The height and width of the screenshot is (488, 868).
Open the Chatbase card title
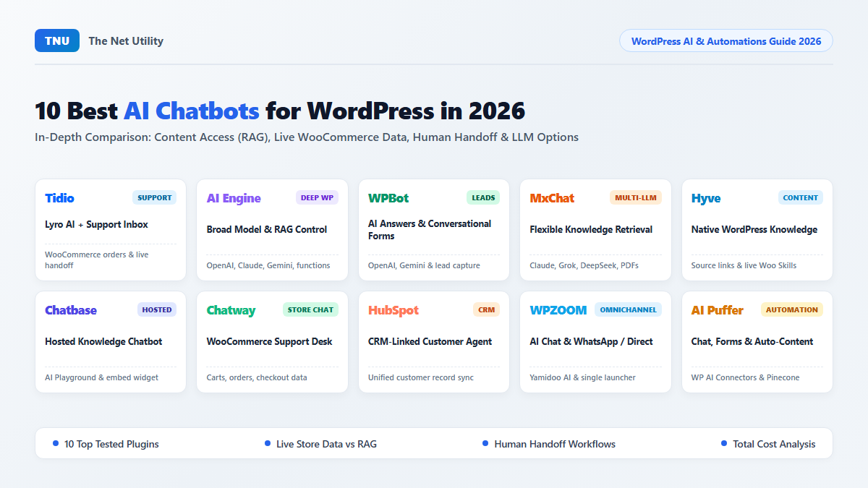(x=71, y=310)
